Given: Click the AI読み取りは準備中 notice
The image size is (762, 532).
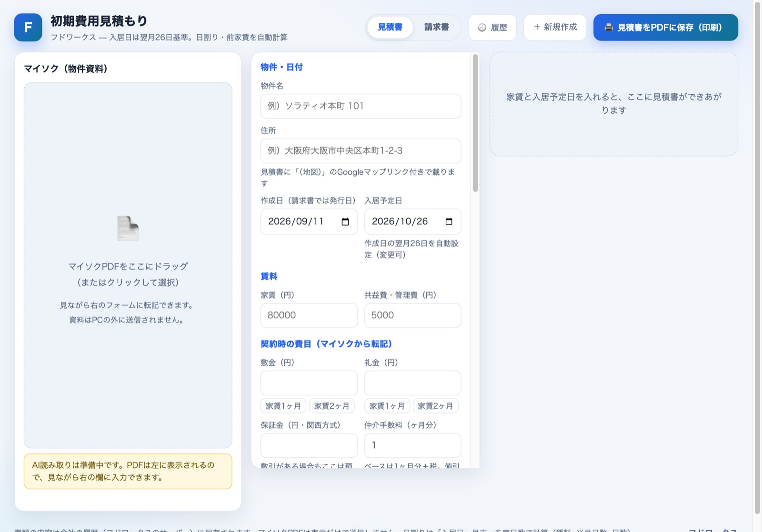Looking at the screenshot, I should tap(128, 472).
